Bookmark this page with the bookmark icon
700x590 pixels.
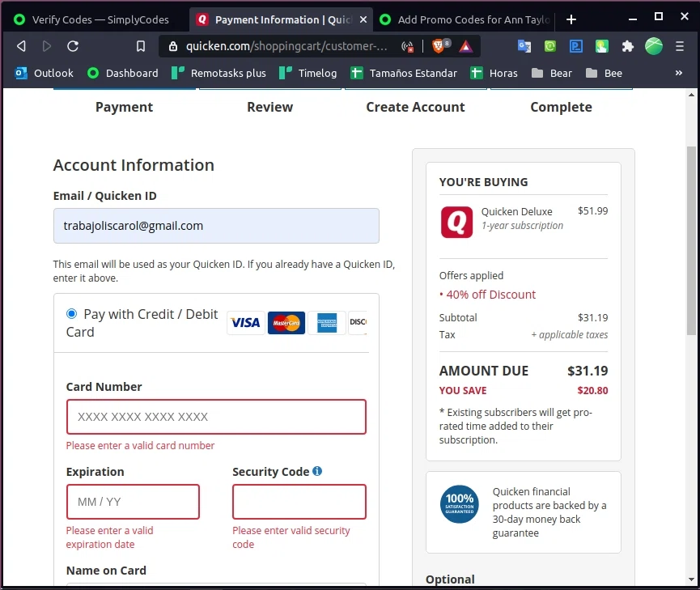141,46
